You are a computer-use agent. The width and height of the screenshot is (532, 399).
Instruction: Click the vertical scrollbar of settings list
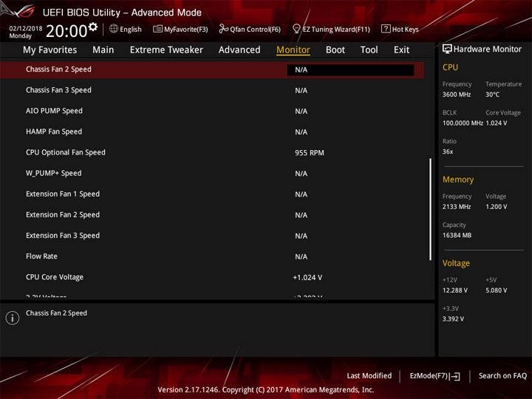coord(431,209)
